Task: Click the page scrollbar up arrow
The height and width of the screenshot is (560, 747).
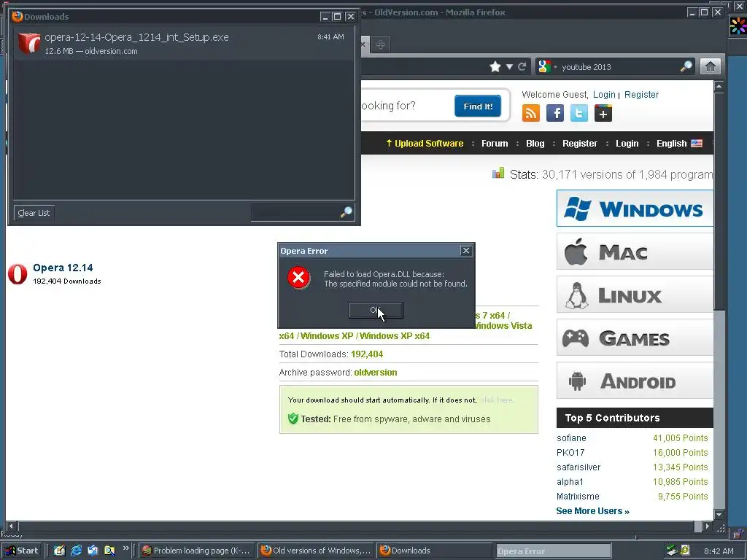Action: 719,86
